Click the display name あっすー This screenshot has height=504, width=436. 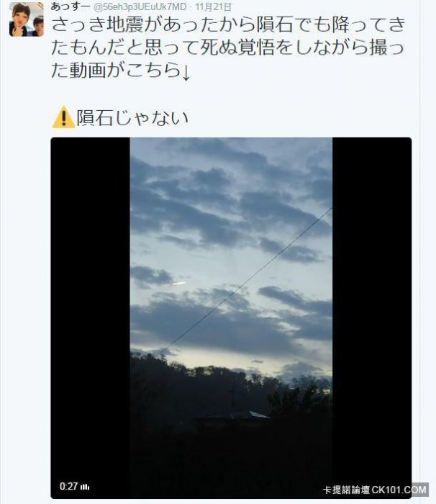click(70, 6)
